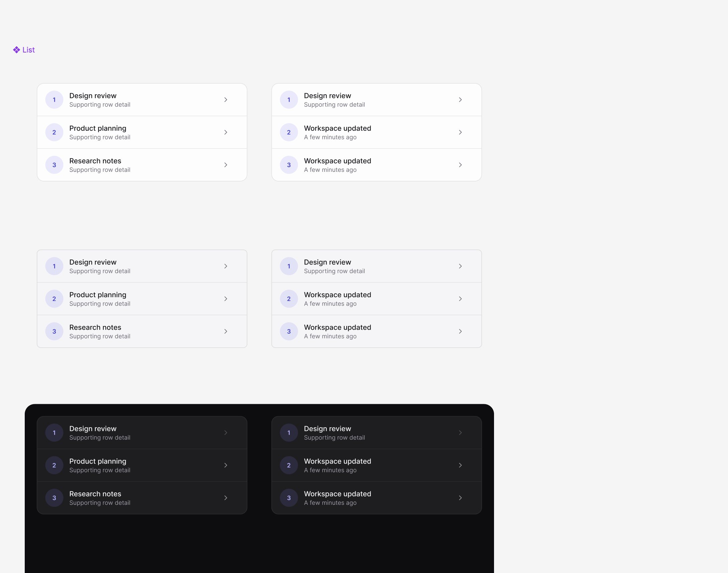Screen dimensions: 728x573
Task: Click badge 1 above Product planning, white card
Action: tap(54, 100)
